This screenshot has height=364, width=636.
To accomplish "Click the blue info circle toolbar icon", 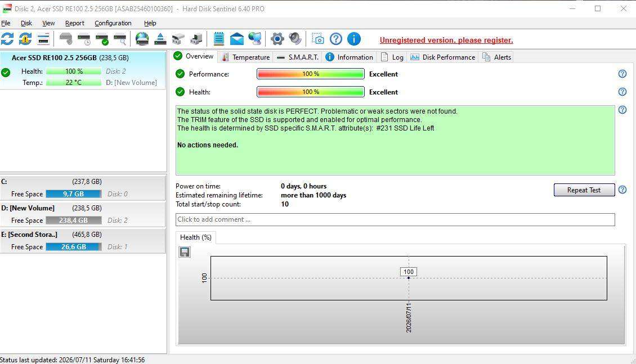I will point(353,39).
